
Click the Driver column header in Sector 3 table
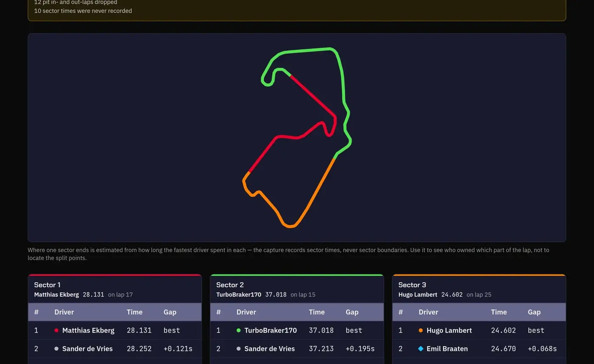[429, 312]
